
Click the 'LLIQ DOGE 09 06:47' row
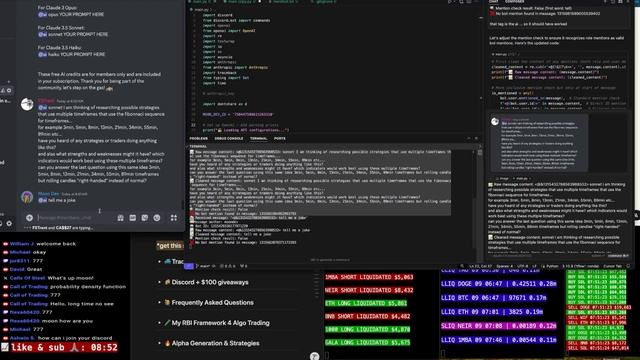(x=498, y=284)
